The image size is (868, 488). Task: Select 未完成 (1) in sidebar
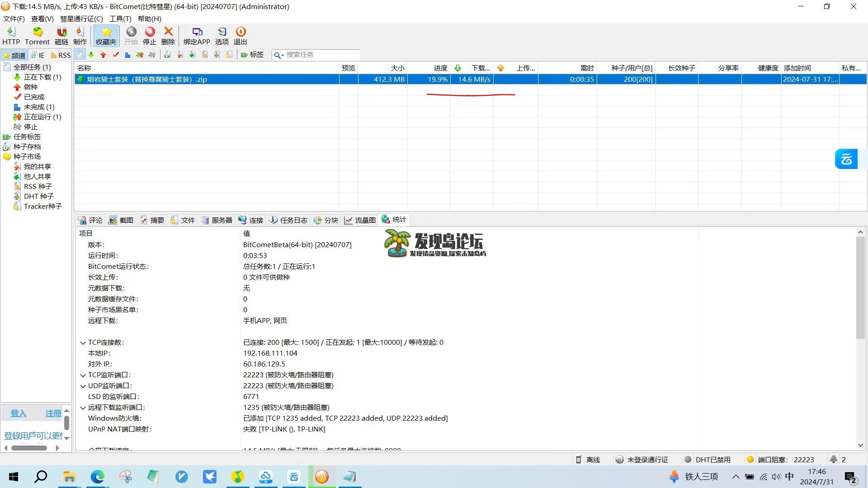[x=39, y=107]
